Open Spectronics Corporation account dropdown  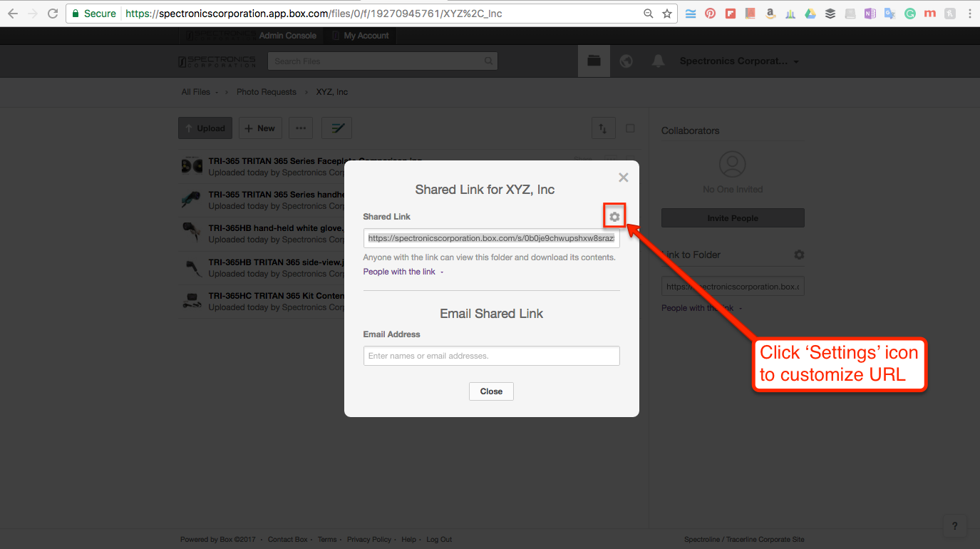[x=738, y=61]
